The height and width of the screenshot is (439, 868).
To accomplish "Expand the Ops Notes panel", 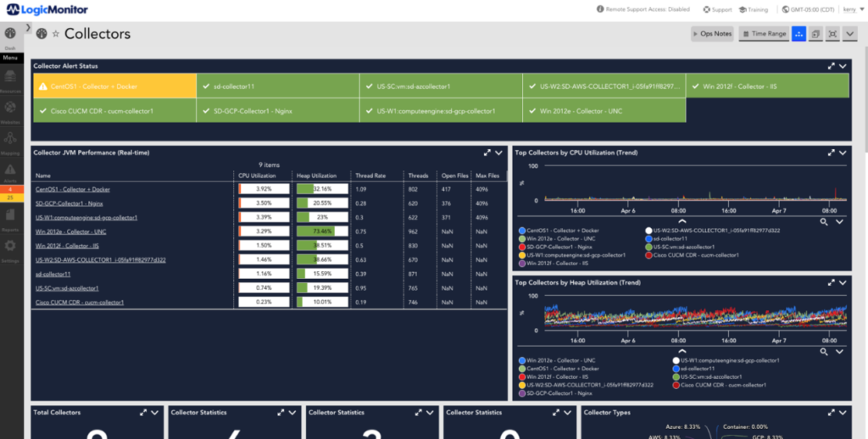I will (x=712, y=34).
